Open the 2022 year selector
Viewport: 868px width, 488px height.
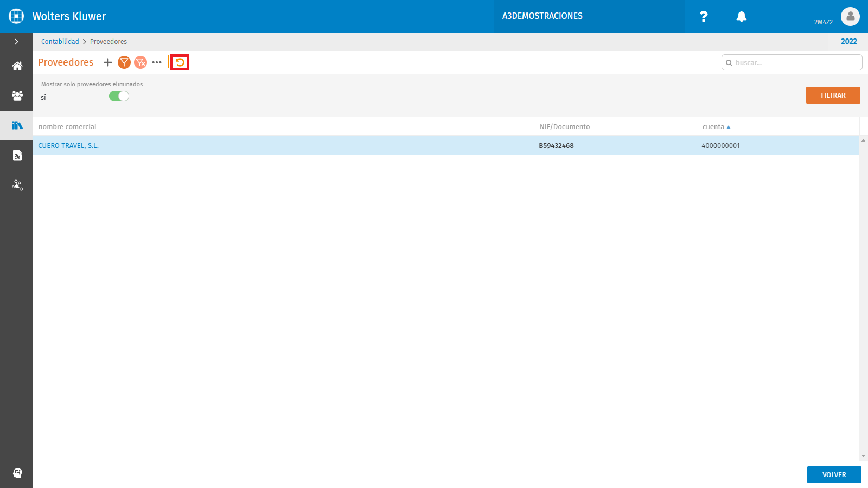point(848,42)
